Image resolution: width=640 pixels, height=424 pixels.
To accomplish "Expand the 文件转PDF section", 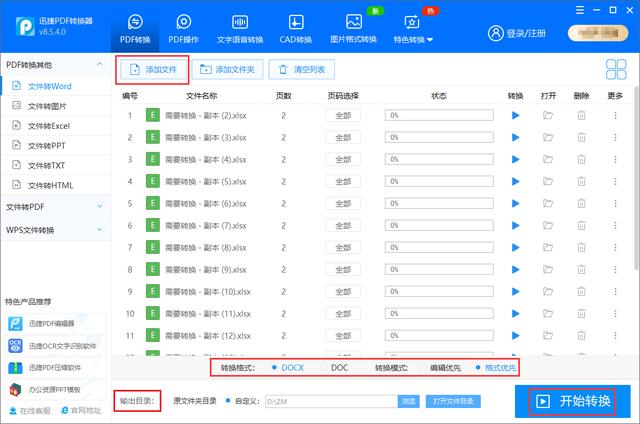I will (55, 207).
